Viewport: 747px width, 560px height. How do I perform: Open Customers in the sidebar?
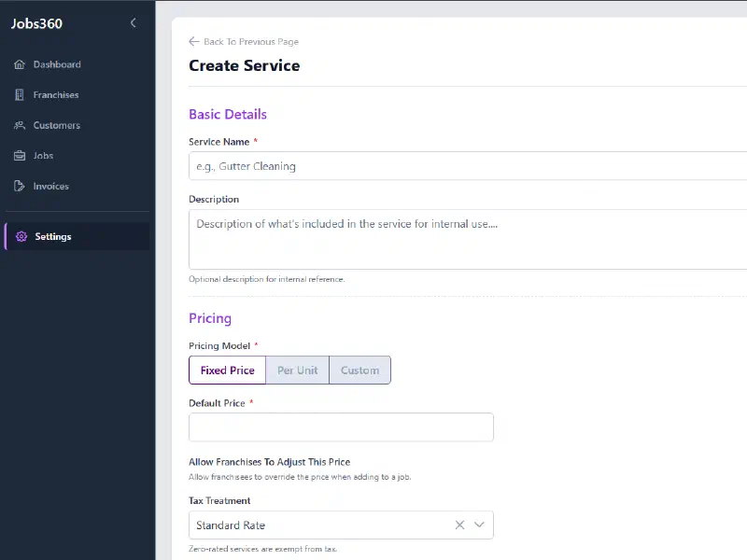point(78,125)
